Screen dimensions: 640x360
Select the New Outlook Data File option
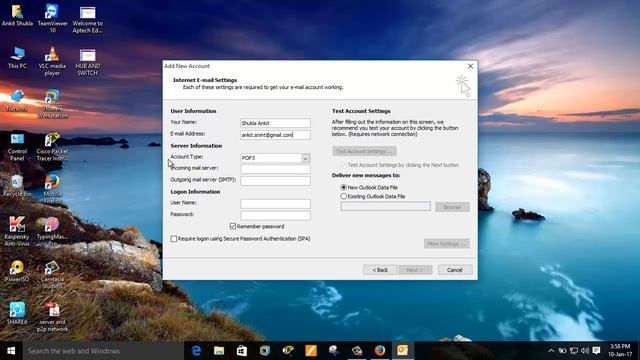pos(344,187)
